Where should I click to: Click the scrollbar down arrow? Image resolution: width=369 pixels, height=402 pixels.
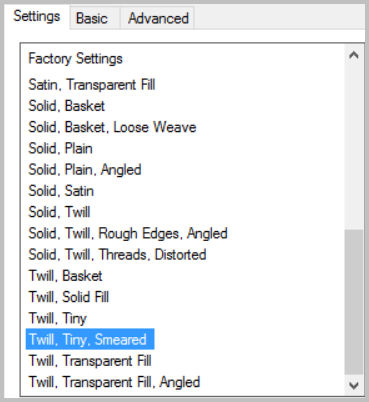pos(354,385)
